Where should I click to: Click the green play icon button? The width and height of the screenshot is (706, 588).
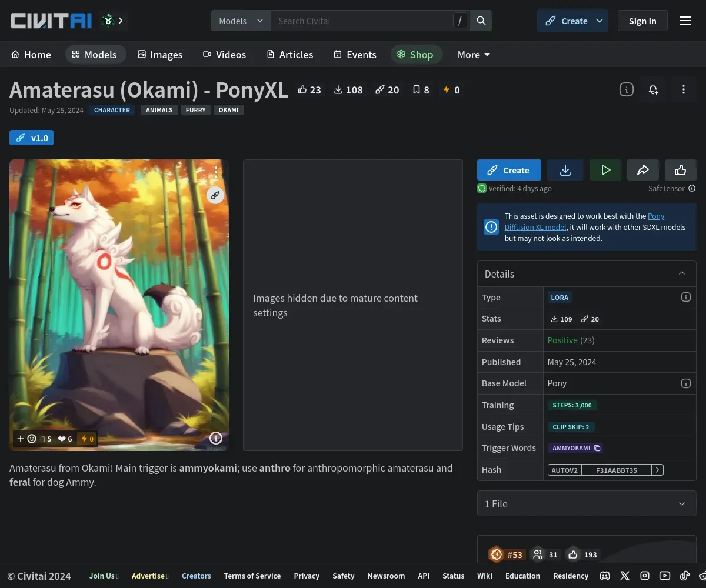(x=605, y=170)
